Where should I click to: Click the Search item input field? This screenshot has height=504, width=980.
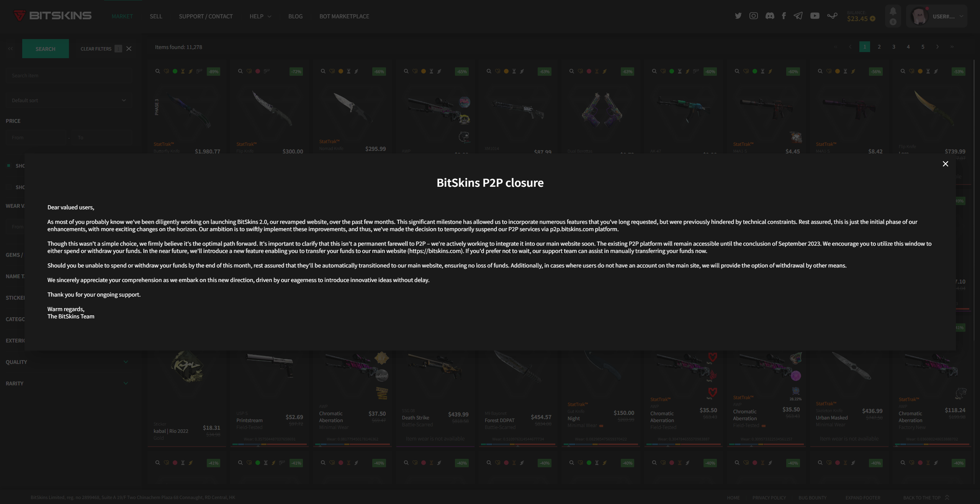tap(69, 76)
